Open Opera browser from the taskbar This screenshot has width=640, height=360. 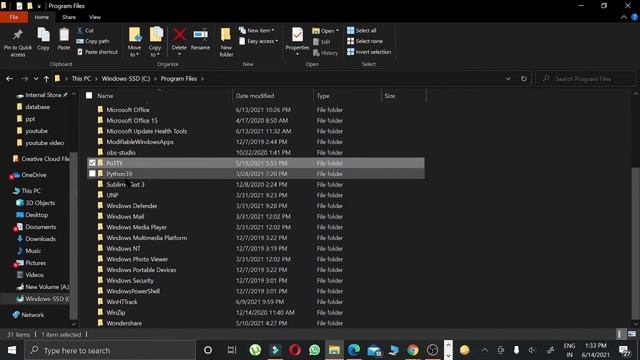(295, 350)
